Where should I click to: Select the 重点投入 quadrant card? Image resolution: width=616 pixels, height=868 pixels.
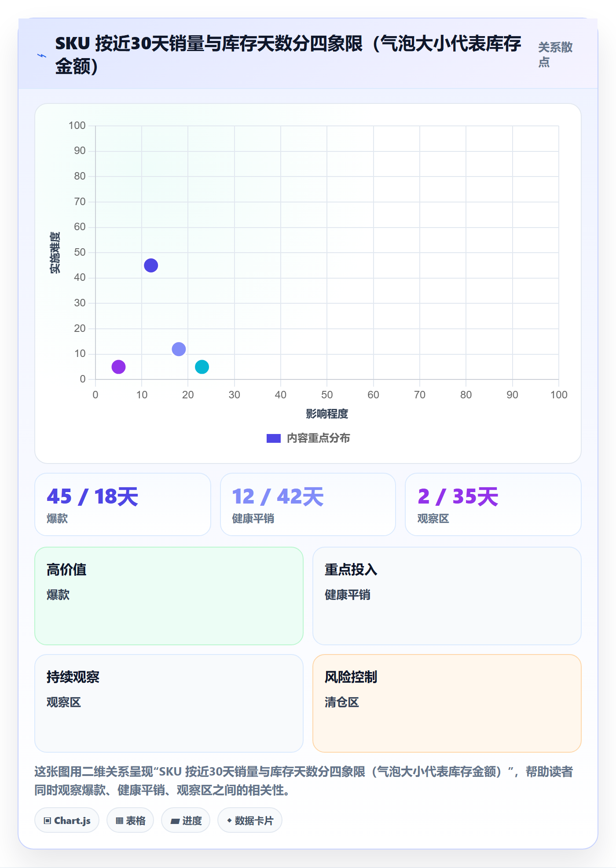(x=447, y=596)
